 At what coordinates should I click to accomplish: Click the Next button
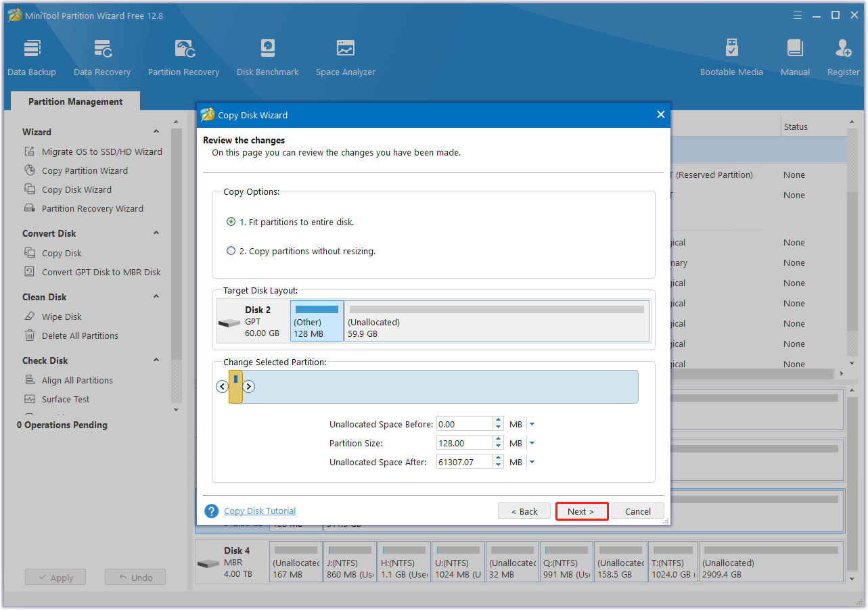pos(581,511)
